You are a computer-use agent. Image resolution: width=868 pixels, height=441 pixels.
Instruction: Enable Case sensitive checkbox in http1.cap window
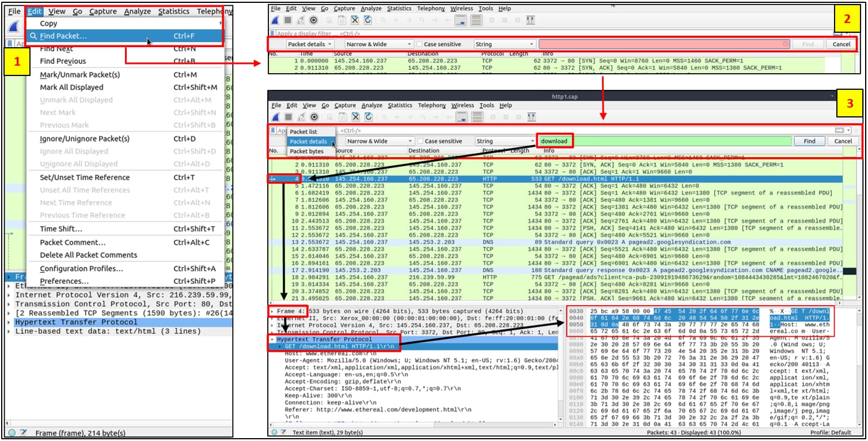click(x=419, y=141)
